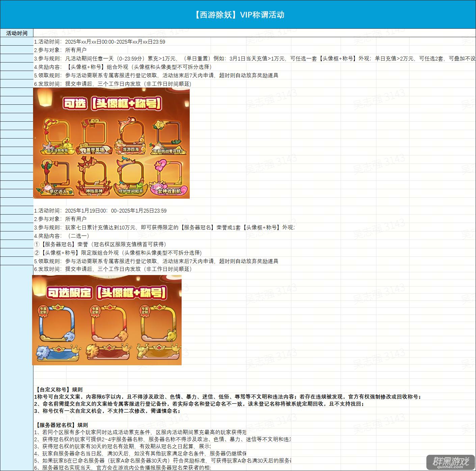The image size is (476, 471).
Task: Click the 专属定制 badge on the ox frame
Action: (x=144, y=311)
